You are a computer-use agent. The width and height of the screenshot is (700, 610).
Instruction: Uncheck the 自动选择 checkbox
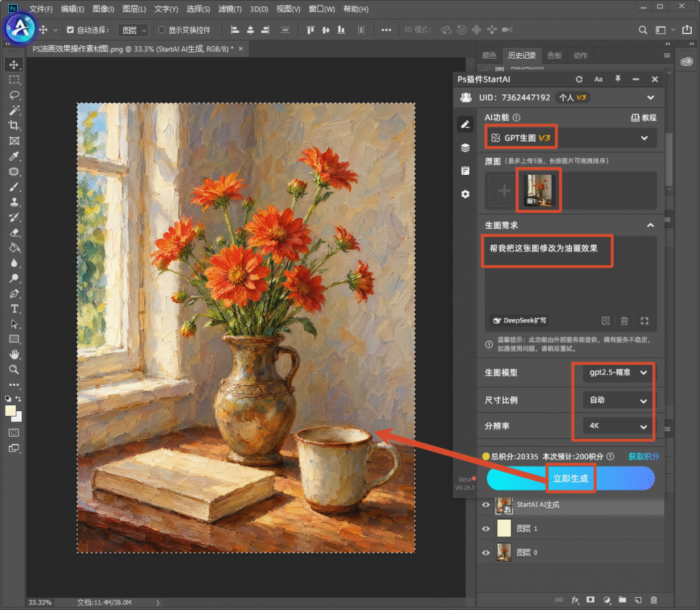pos(70,30)
